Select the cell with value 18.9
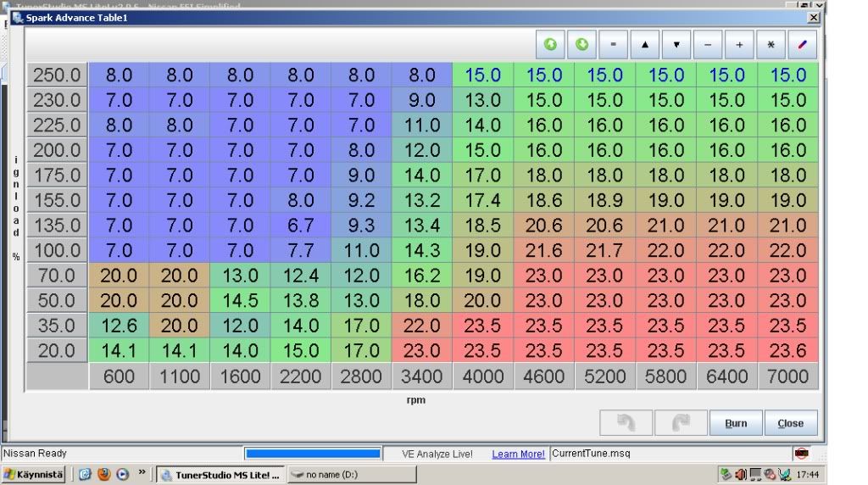The width and height of the screenshot is (868, 485). [604, 200]
